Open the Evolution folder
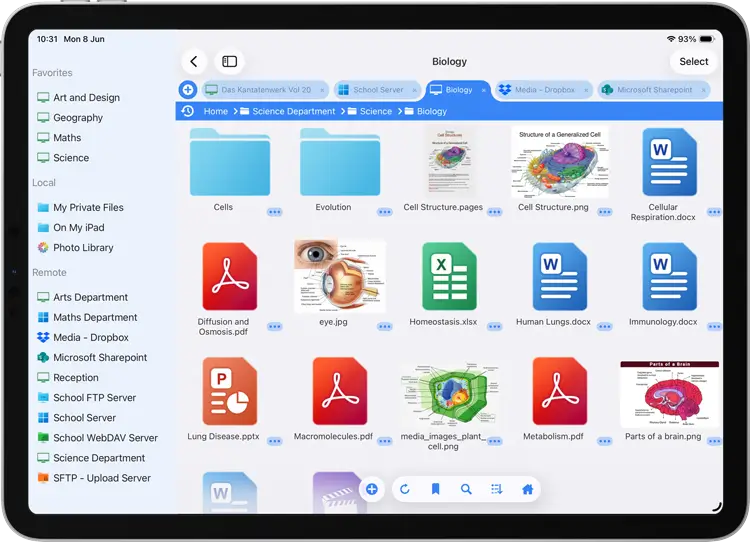Image resolution: width=750 pixels, height=542 pixels. pyautogui.click(x=340, y=162)
